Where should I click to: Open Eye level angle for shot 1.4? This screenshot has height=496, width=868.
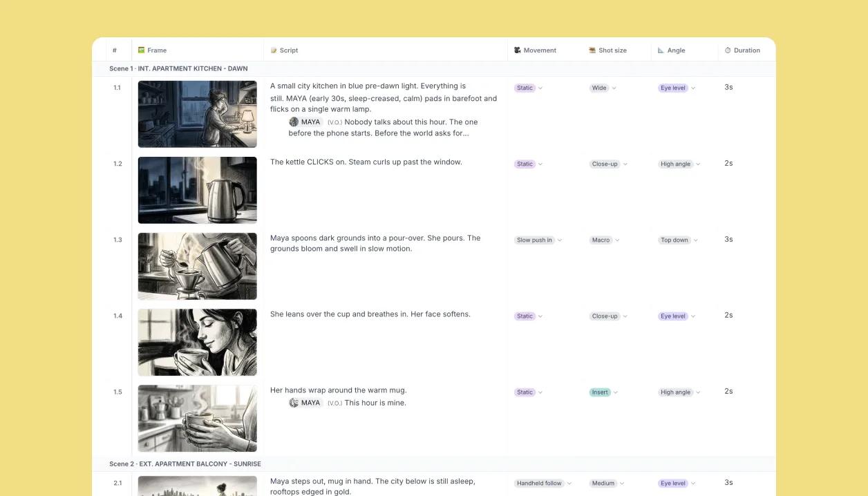click(677, 316)
